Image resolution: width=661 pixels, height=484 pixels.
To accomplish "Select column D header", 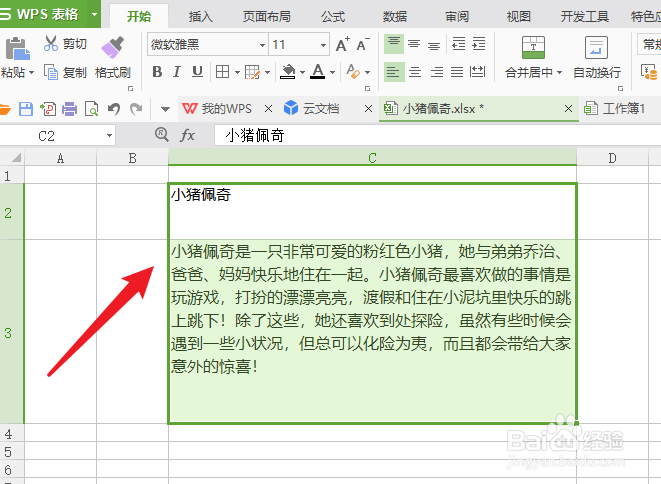I will [612, 158].
